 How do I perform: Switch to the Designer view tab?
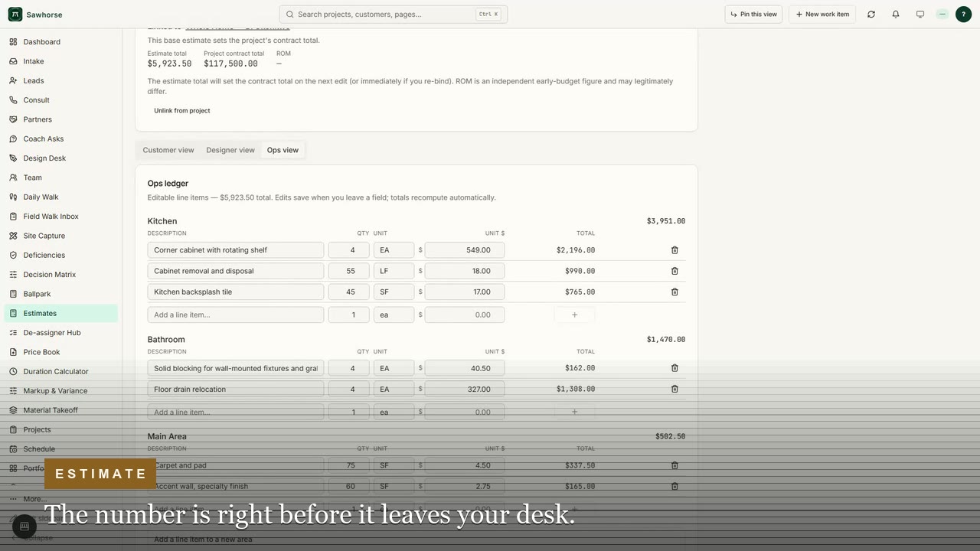tap(230, 150)
